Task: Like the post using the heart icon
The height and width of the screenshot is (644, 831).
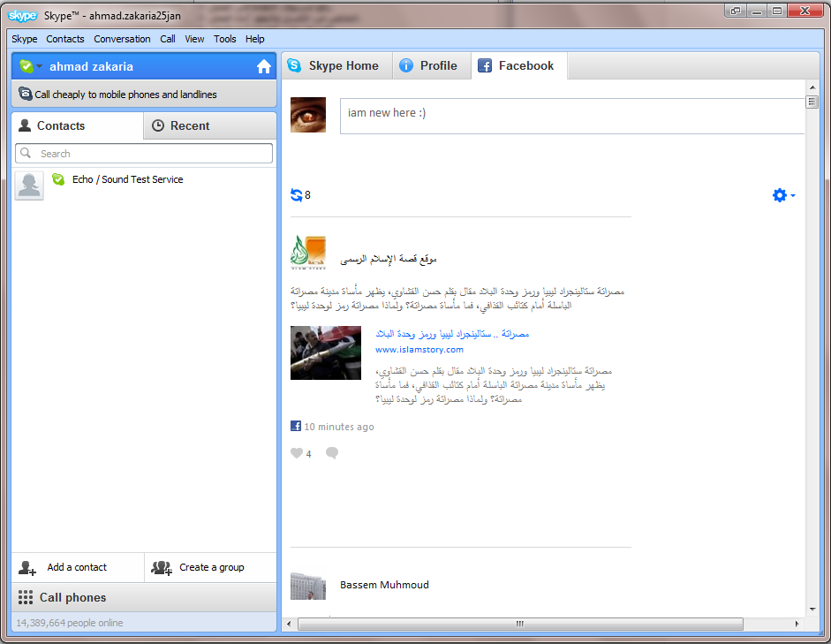Action: pyautogui.click(x=297, y=453)
